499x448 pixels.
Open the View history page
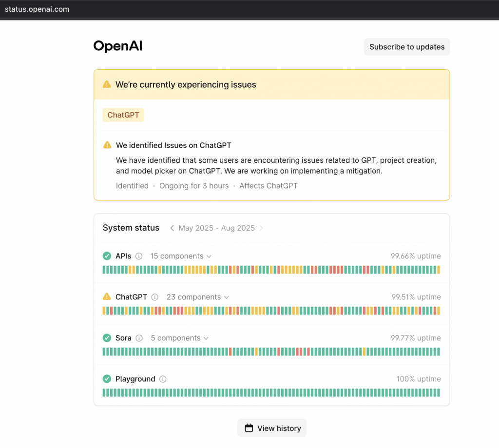point(272,428)
